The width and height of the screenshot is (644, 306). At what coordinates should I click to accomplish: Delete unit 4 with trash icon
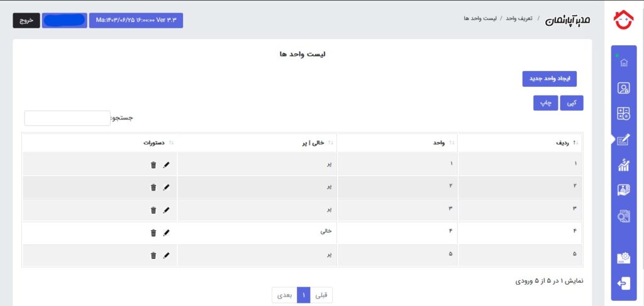point(153,233)
